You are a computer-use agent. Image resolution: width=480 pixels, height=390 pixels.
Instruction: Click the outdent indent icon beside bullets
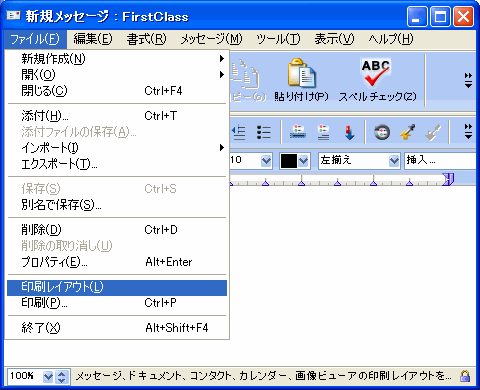click(239, 132)
